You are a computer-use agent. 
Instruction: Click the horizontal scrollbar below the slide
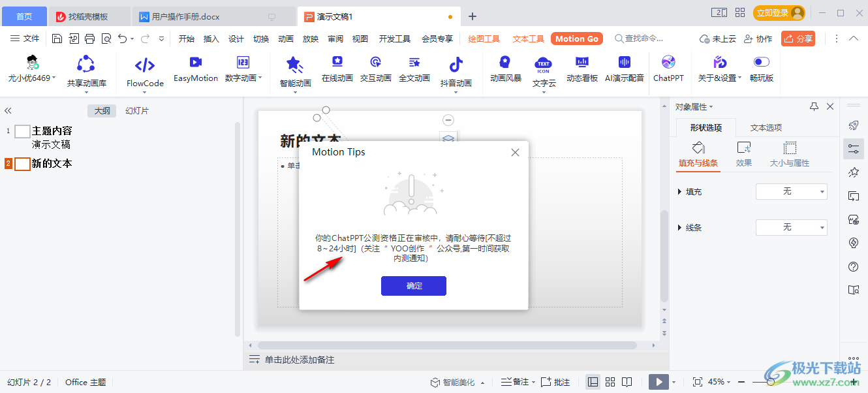[447, 345]
